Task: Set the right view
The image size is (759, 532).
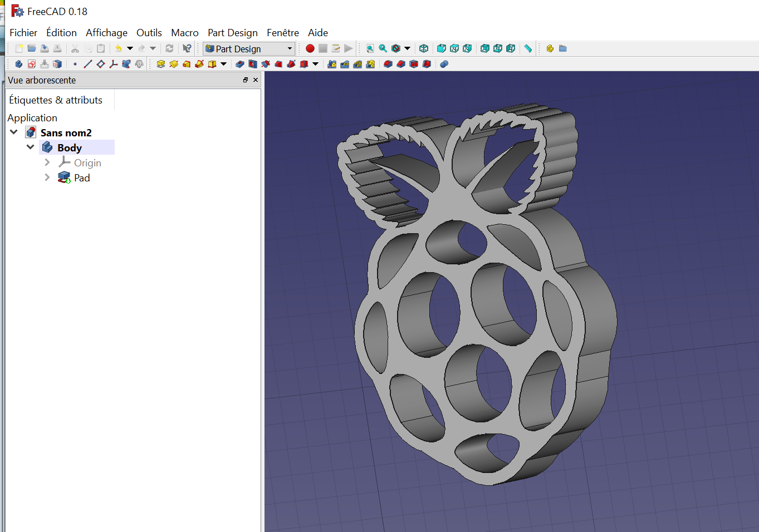Action: coord(467,48)
